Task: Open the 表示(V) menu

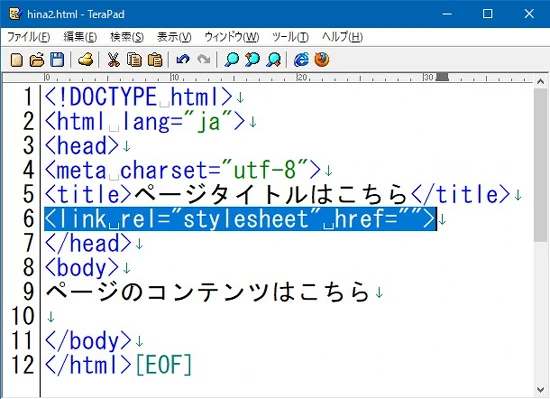Action: 174,37
